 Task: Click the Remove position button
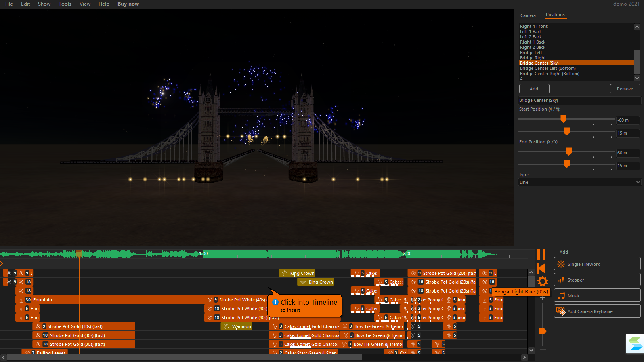[x=625, y=89]
